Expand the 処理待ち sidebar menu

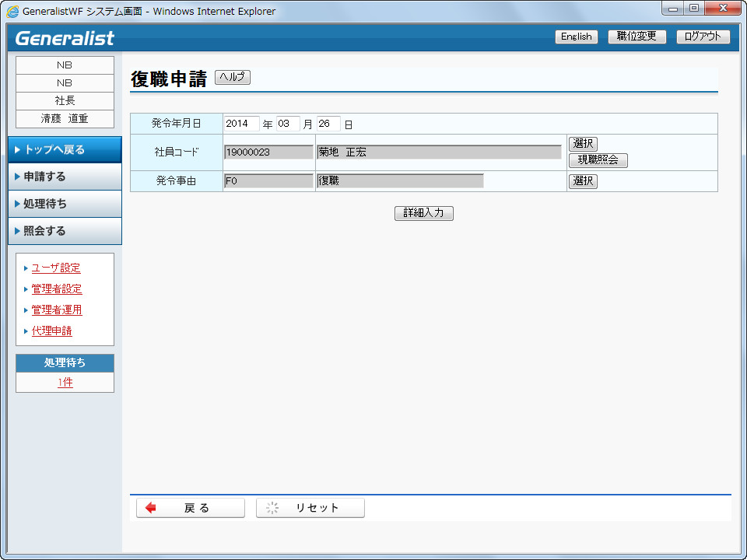[x=65, y=204]
